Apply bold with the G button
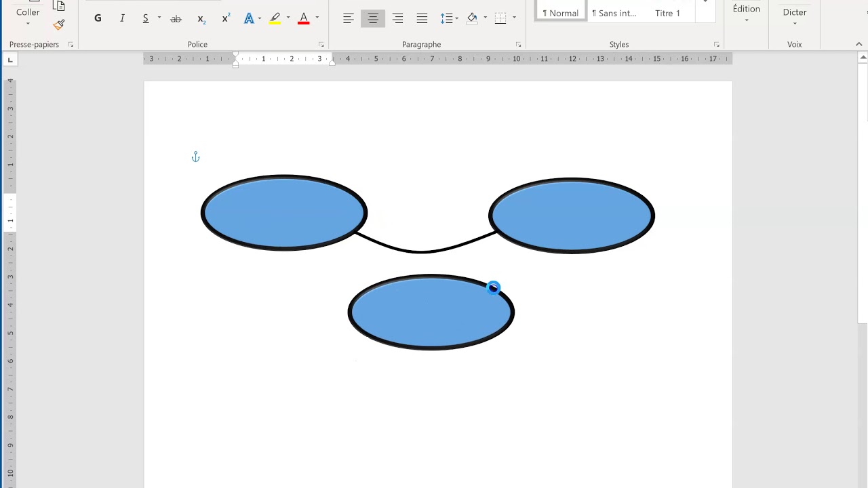 [x=98, y=18]
